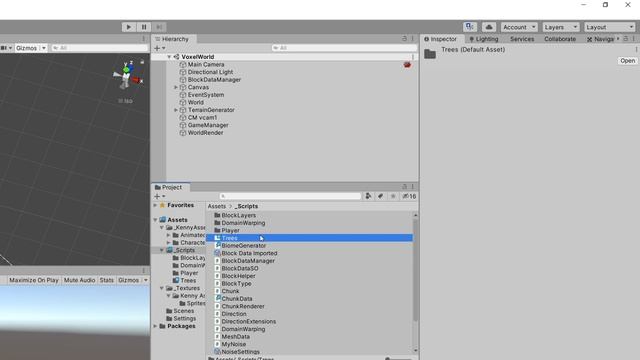Toggle hidden packages visibility count 16
640x360 pixels.
pos(409,196)
